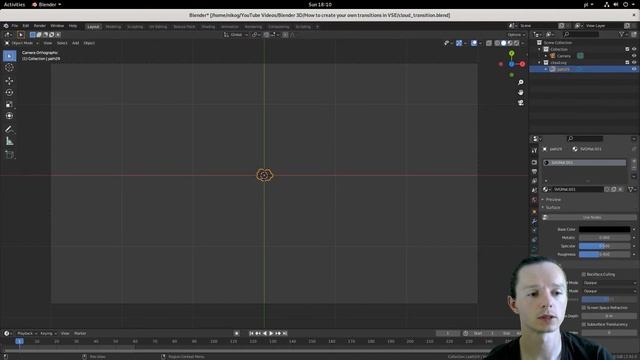Open the Playback dropdown in timeline
Viewport: 640px width, 360px height.
pos(27,333)
